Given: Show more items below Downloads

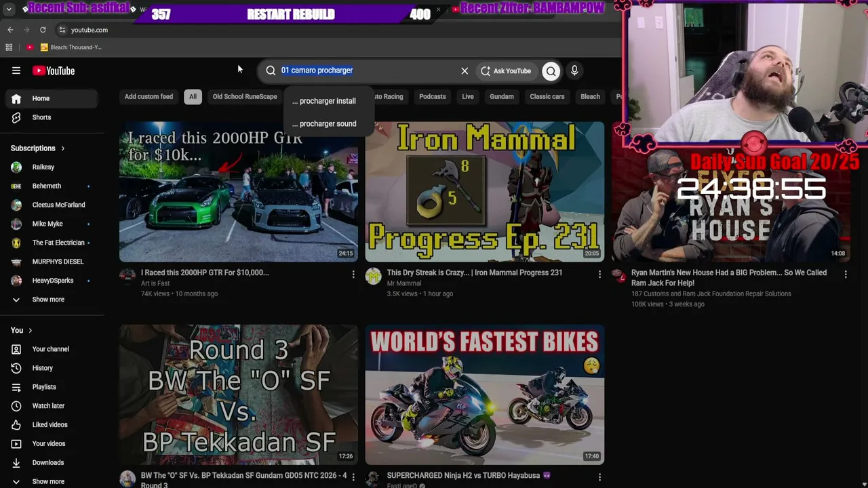Looking at the screenshot, I should (x=52, y=481).
